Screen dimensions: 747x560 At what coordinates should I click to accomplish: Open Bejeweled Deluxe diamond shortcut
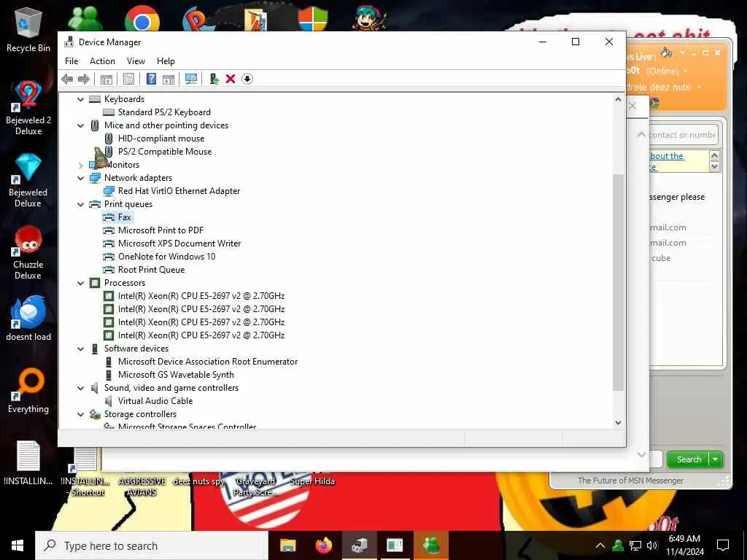click(28, 181)
